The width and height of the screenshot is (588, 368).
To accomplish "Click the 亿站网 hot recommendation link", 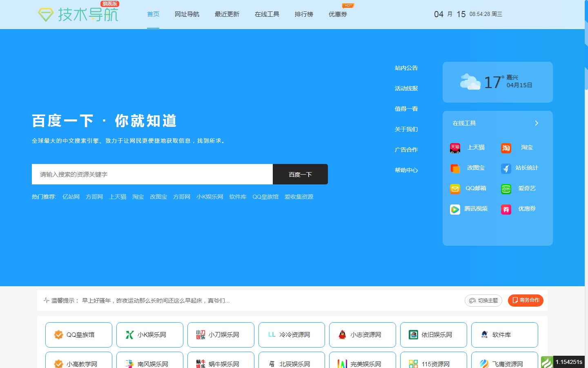I will coord(71,197).
